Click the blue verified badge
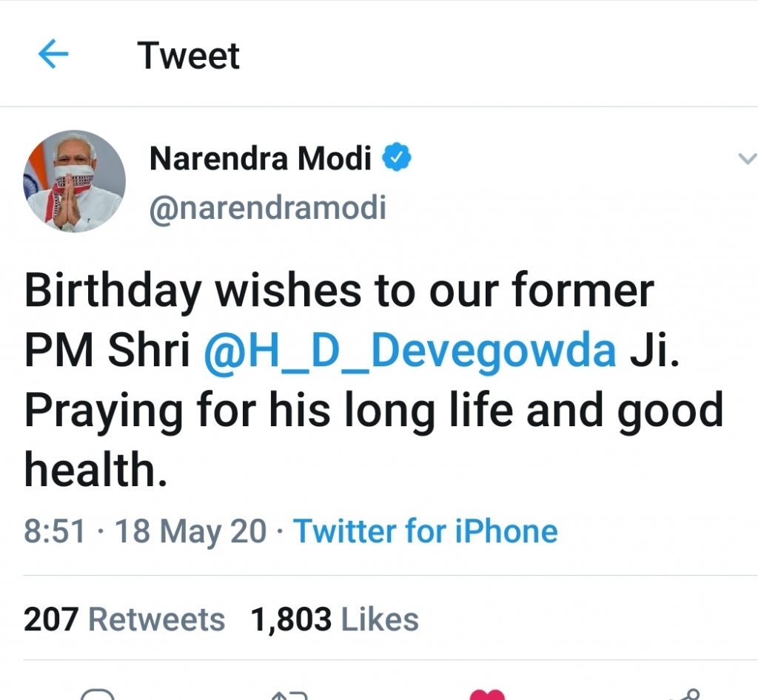The width and height of the screenshot is (758, 700). [397, 157]
